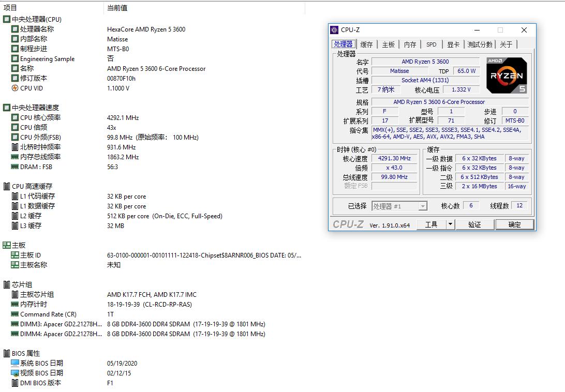
Task: Click the DRAM : FSB row icon
Action: [15, 167]
